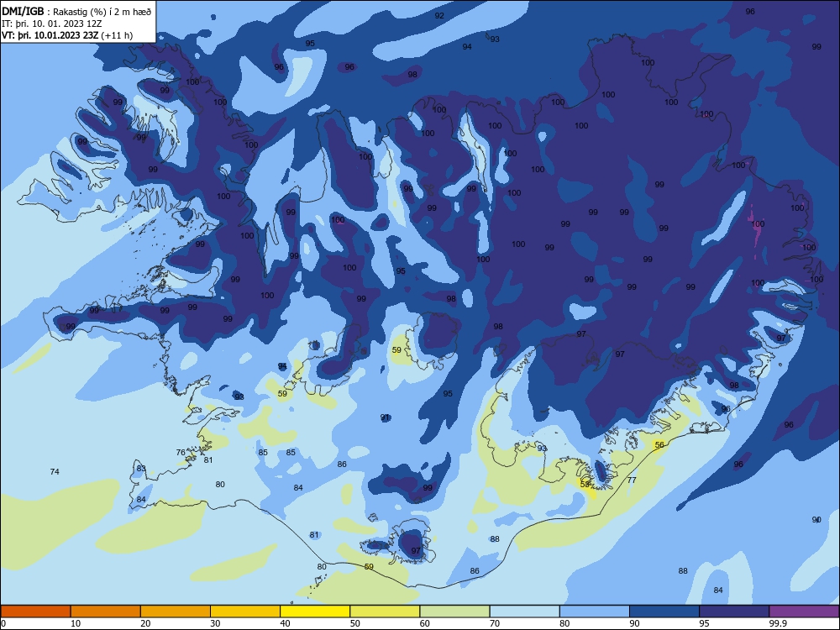The height and width of the screenshot is (630, 840).
Task: Select the '77' humidity value on the map
Action: [x=632, y=480]
